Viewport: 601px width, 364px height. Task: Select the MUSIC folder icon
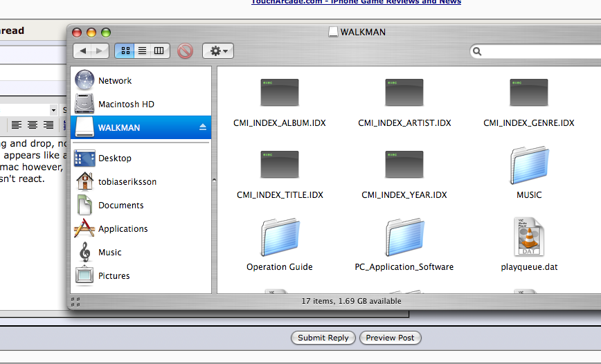click(x=529, y=165)
